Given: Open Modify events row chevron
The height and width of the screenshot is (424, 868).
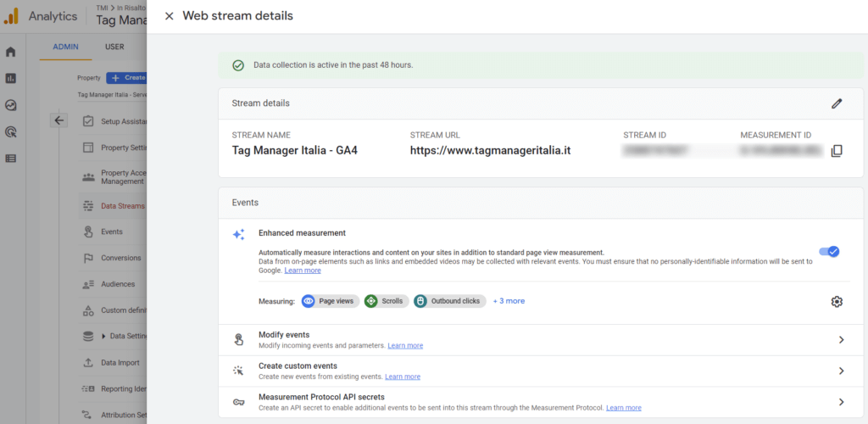Looking at the screenshot, I should pos(841,340).
